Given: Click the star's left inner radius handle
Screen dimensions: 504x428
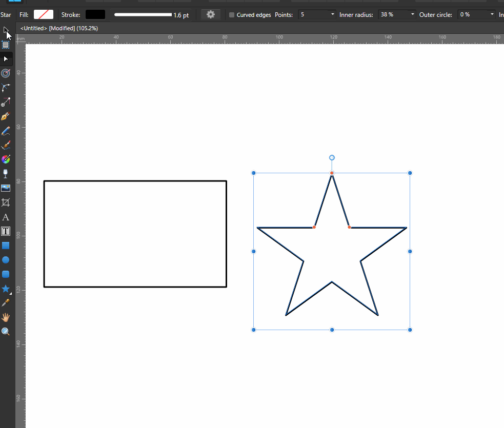Looking at the screenshot, I should [314, 227].
